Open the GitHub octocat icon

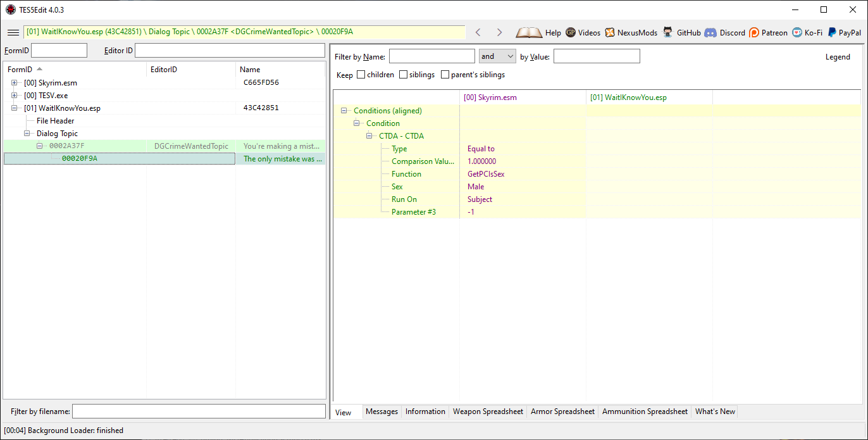coord(668,32)
